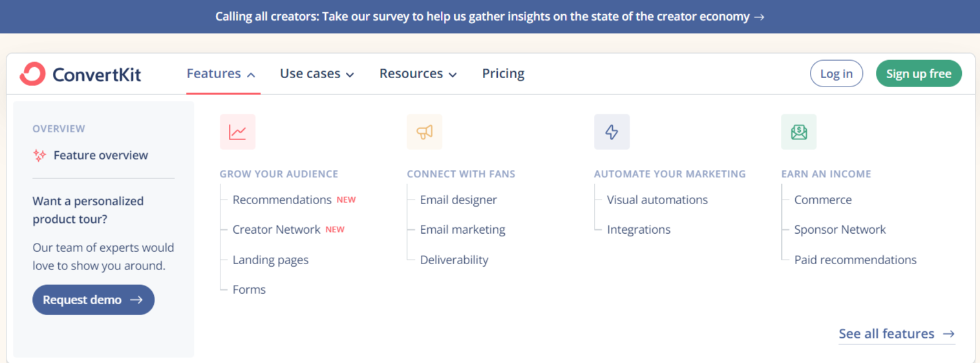This screenshot has height=363, width=980.
Task: Expand the Resources dropdown
Action: coord(418,74)
